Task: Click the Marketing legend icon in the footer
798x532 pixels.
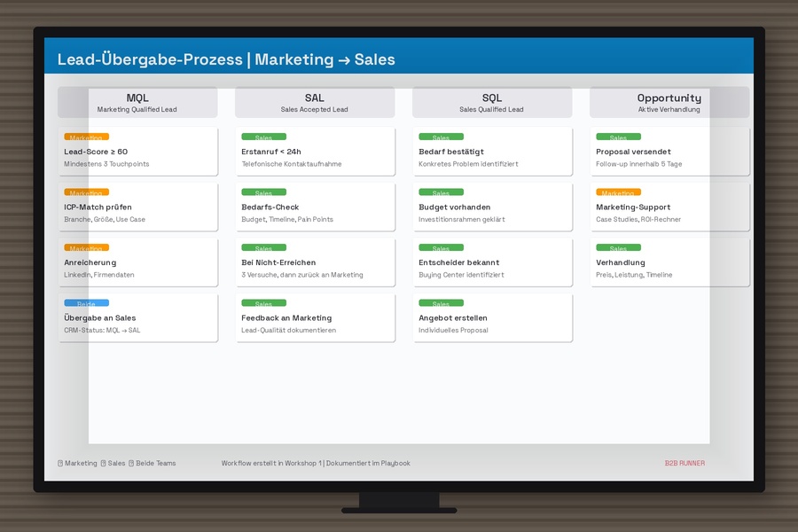Action: pos(59,463)
